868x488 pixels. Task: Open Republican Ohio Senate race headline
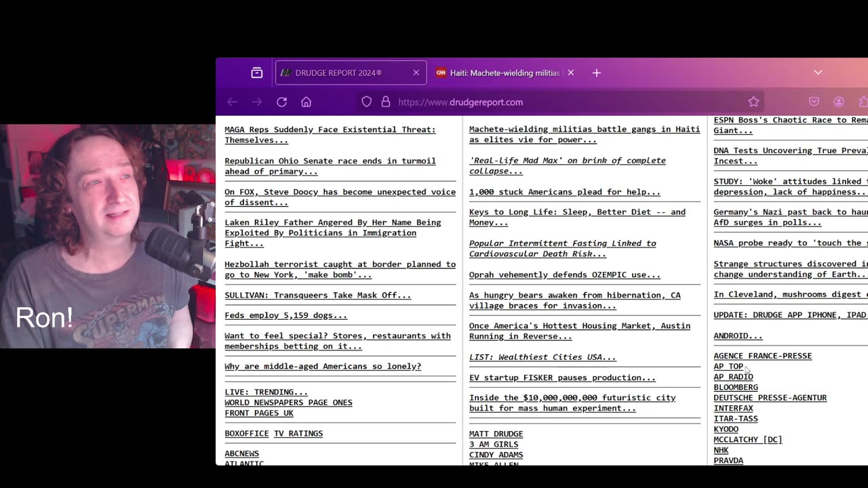click(330, 166)
